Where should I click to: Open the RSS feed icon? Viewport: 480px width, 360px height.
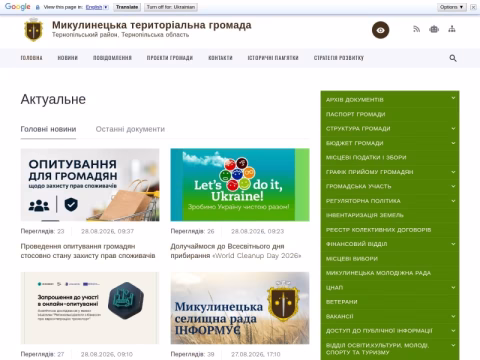416,29
